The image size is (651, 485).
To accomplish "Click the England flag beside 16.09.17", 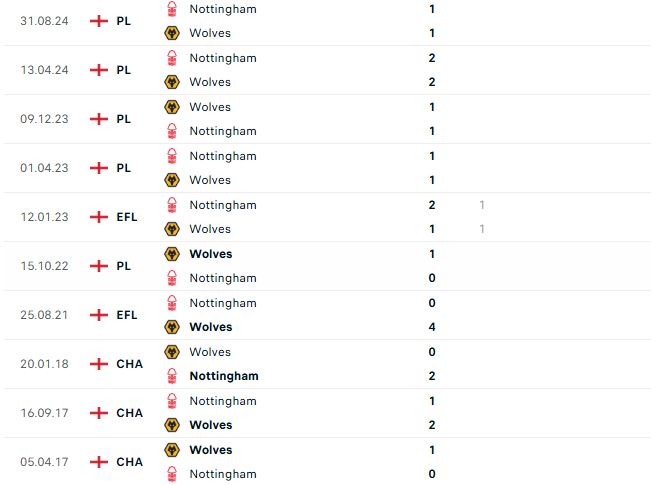I will pos(99,413).
